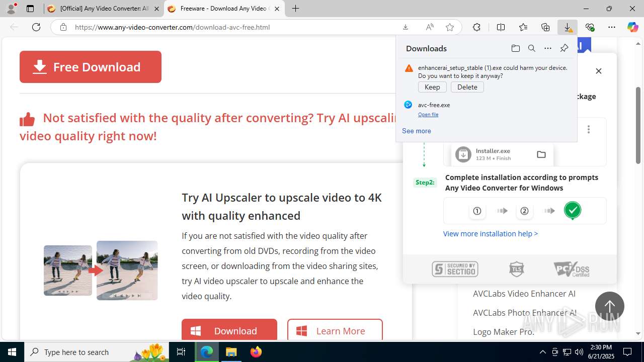Screen dimensions: 644x362
Task: Add this page to favorites star
Action: [x=450, y=27]
